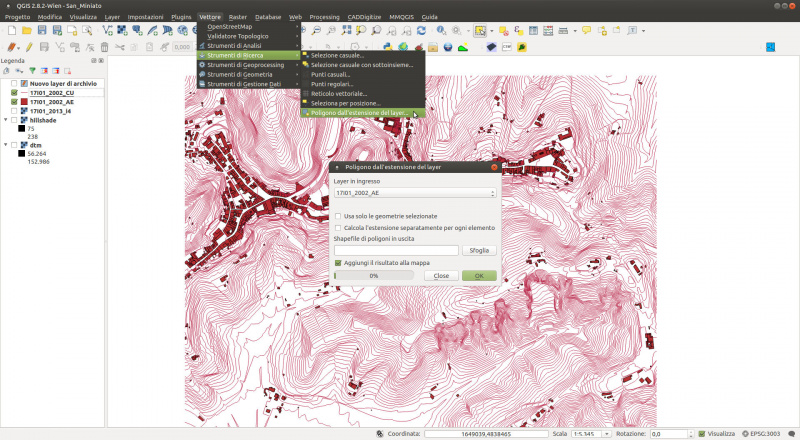Open the attribute table icon
This screenshot has height=440, width=800.
(x=533, y=31)
